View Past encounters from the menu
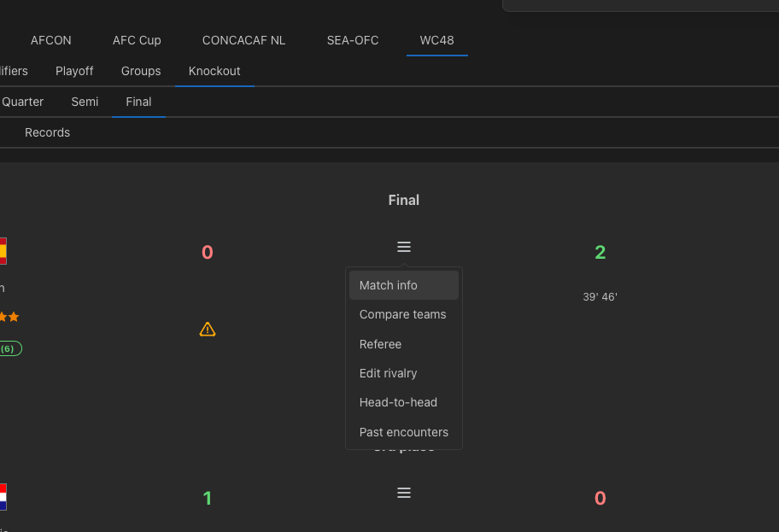The image size is (779, 532). click(403, 432)
